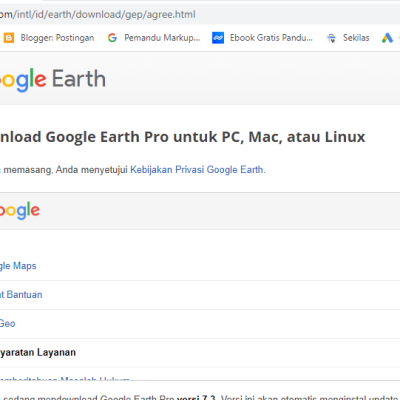This screenshot has width=400, height=400.
Task: Click the 'memasang, Anda menyetujui' text
Action: tap(66, 170)
